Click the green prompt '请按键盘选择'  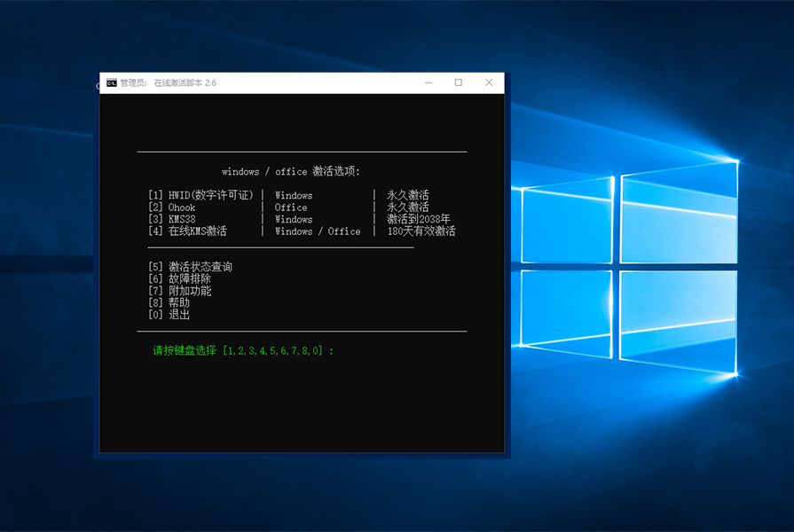coord(185,350)
